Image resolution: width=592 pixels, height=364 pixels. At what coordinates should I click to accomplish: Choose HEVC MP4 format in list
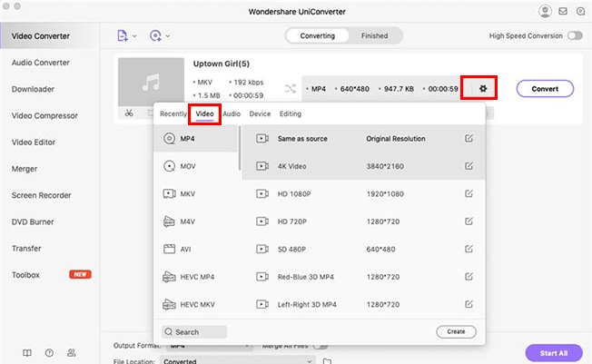point(195,277)
